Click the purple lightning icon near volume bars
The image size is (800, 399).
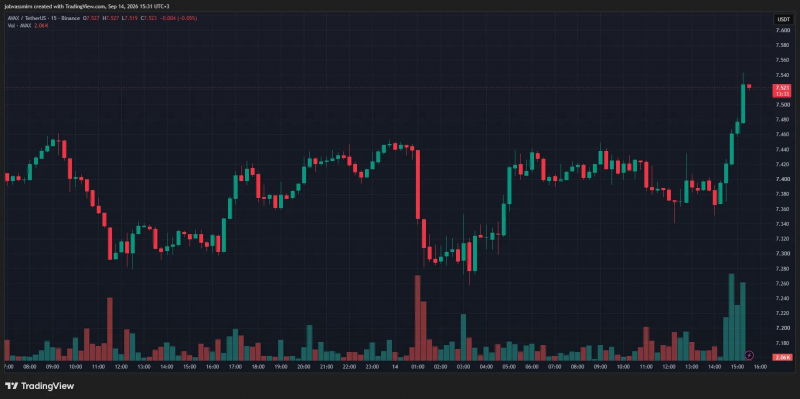pos(749,355)
